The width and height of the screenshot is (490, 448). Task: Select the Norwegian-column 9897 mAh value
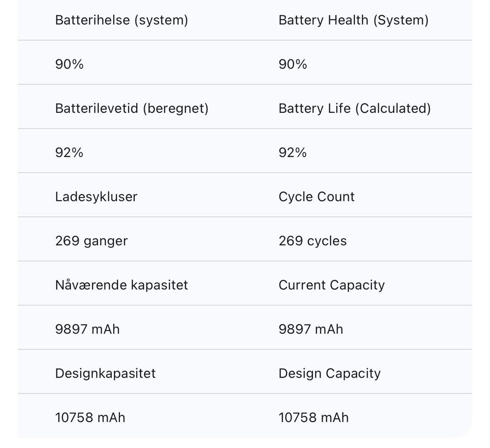click(87, 329)
